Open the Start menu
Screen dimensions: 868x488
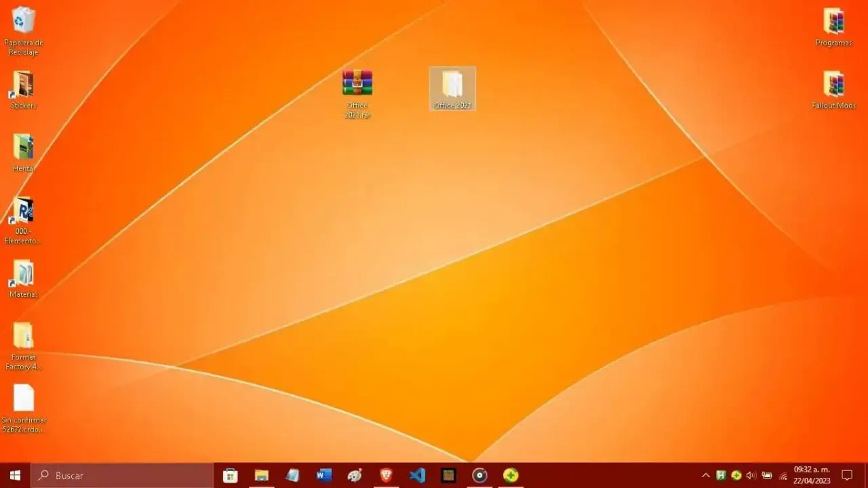click(x=14, y=475)
